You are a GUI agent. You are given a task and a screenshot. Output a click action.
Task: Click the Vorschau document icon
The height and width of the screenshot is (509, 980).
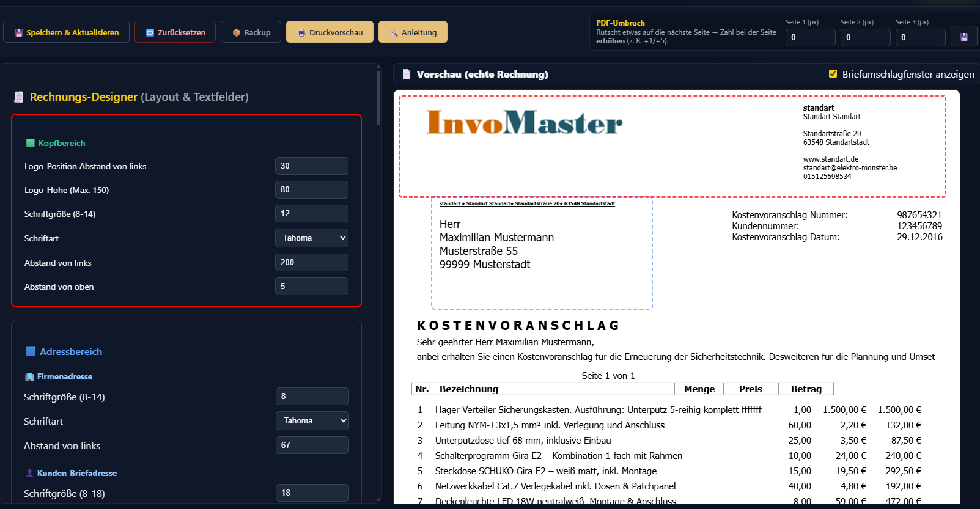point(407,74)
